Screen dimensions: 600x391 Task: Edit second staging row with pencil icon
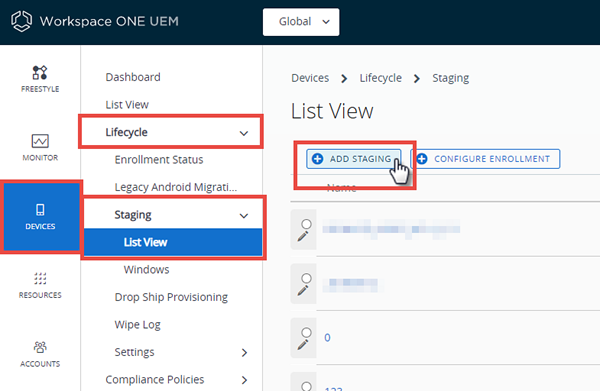[303, 290]
